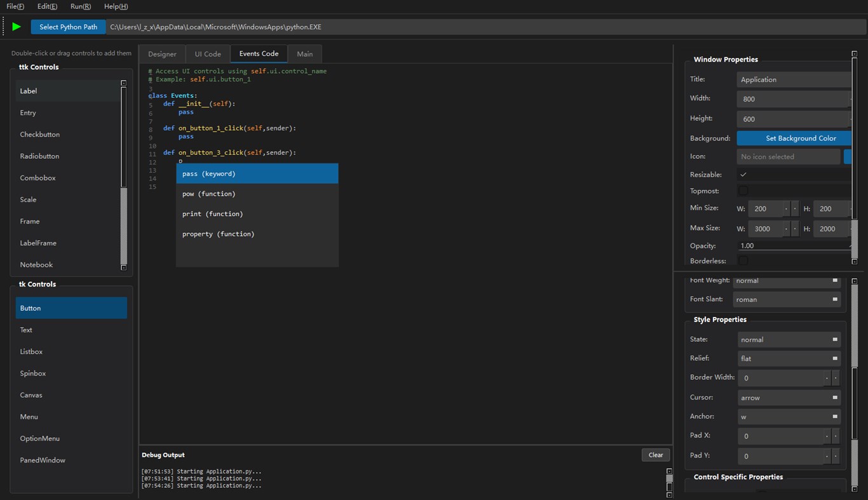Open the Edit menu
Screen dimensions: 868x500
[x=47, y=6]
